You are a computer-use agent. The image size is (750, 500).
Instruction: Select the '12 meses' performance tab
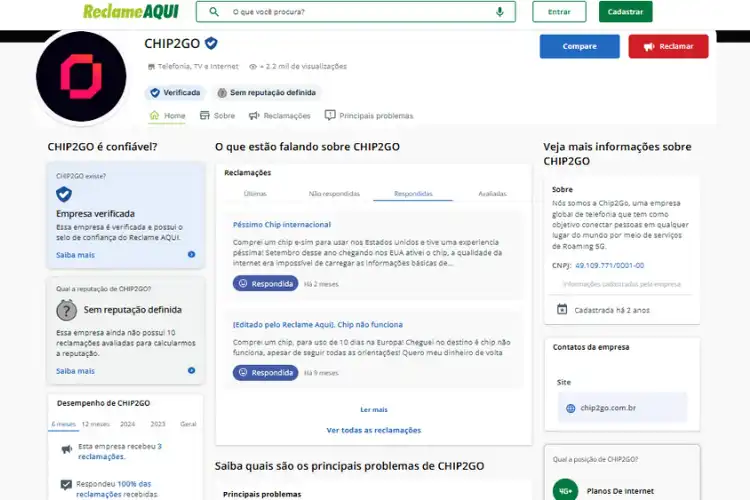(96, 424)
